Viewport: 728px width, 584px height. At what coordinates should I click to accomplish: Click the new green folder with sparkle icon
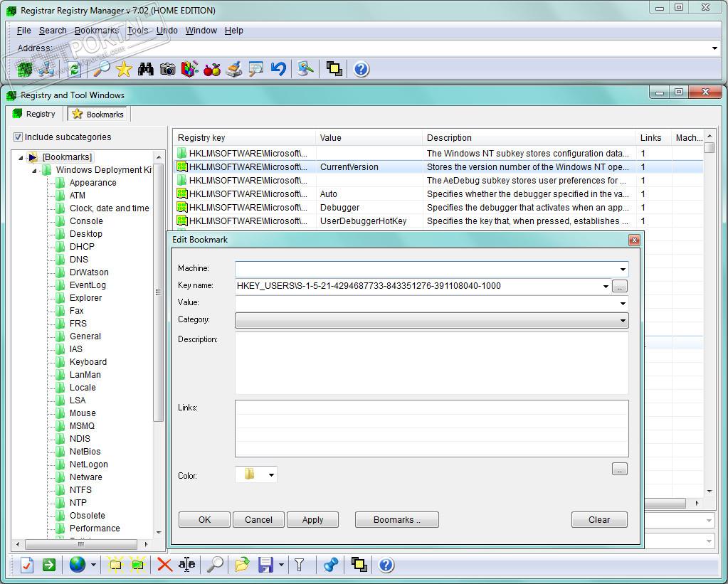pos(137,565)
